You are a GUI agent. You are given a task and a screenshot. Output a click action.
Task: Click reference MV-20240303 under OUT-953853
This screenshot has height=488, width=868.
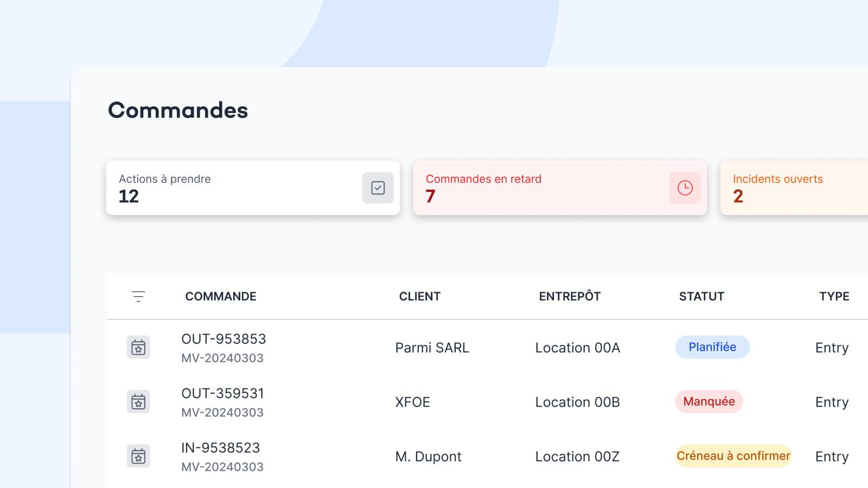coord(223,358)
